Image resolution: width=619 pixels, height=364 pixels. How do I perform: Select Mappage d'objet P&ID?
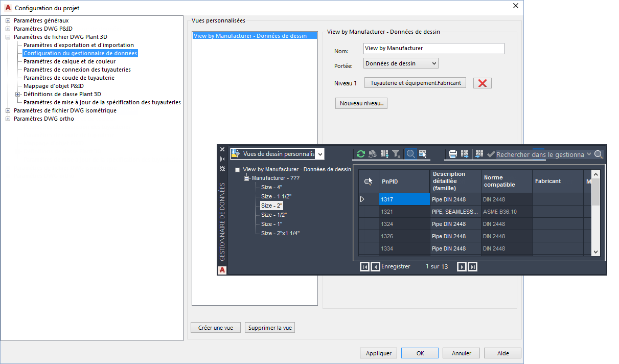pyautogui.click(x=54, y=86)
